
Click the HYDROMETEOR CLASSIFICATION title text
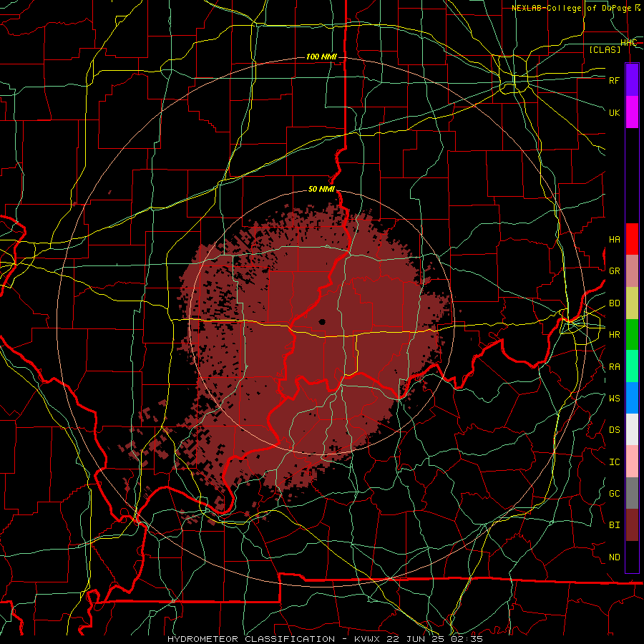[251, 639]
